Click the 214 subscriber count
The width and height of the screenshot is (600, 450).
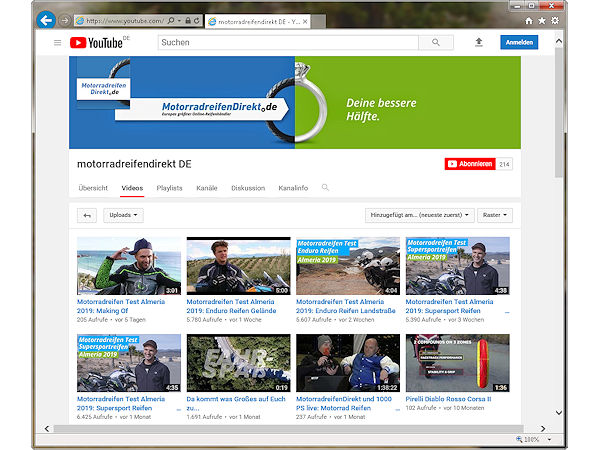tap(504, 164)
